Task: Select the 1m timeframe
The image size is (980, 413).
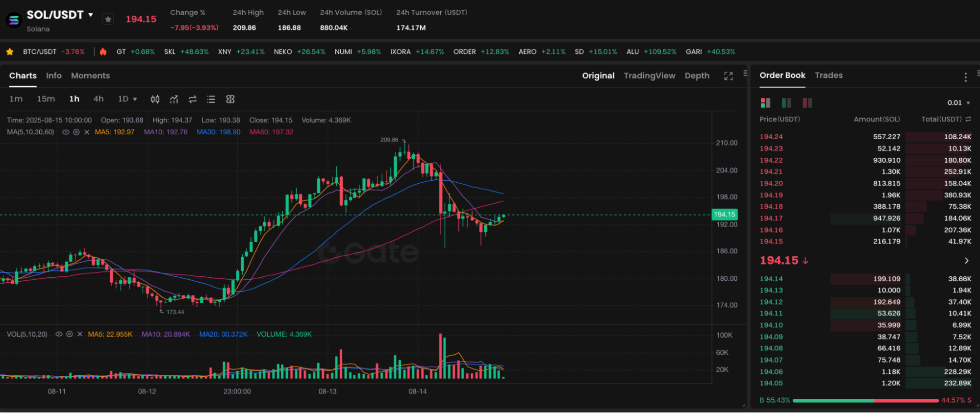Action: (x=16, y=99)
